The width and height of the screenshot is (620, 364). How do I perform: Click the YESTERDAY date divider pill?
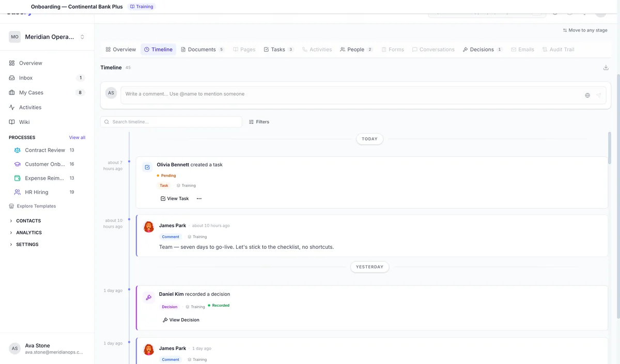pos(369,267)
